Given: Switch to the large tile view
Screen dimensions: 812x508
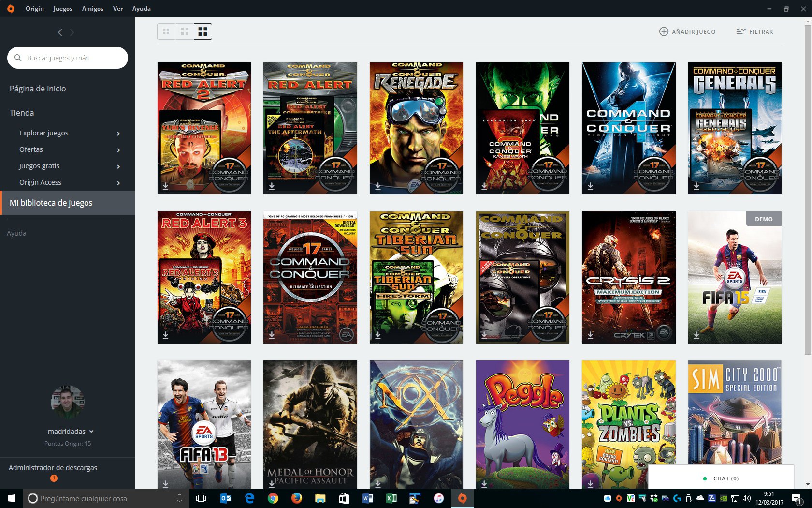Looking at the screenshot, I should point(203,31).
